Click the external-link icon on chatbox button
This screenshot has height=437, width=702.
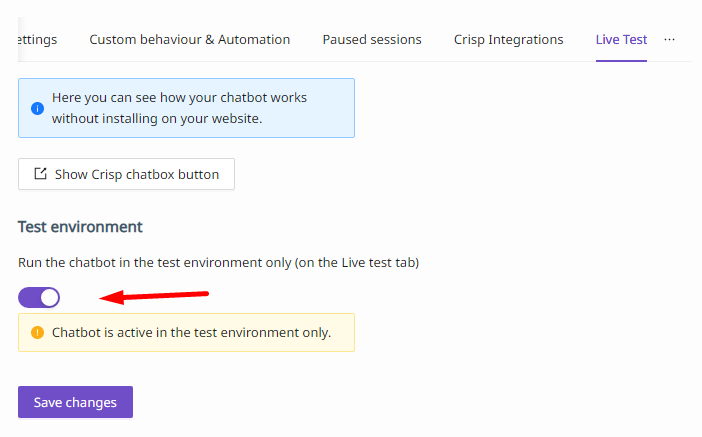click(40, 174)
